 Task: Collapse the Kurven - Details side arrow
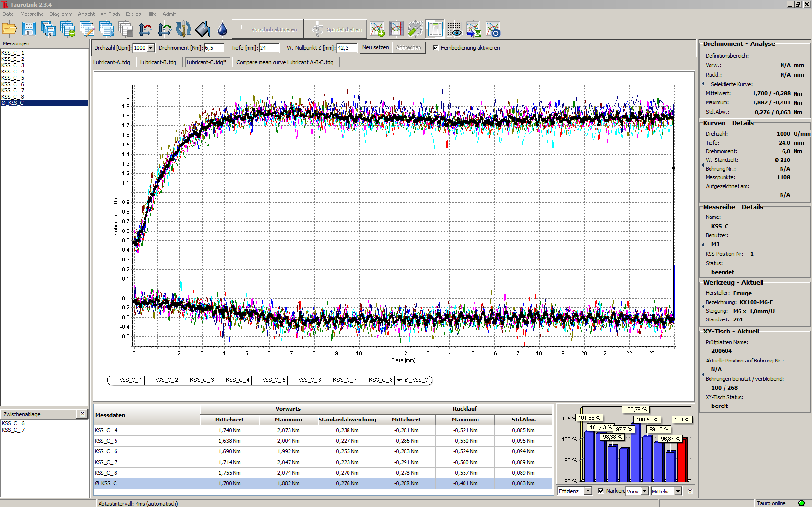(702, 165)
